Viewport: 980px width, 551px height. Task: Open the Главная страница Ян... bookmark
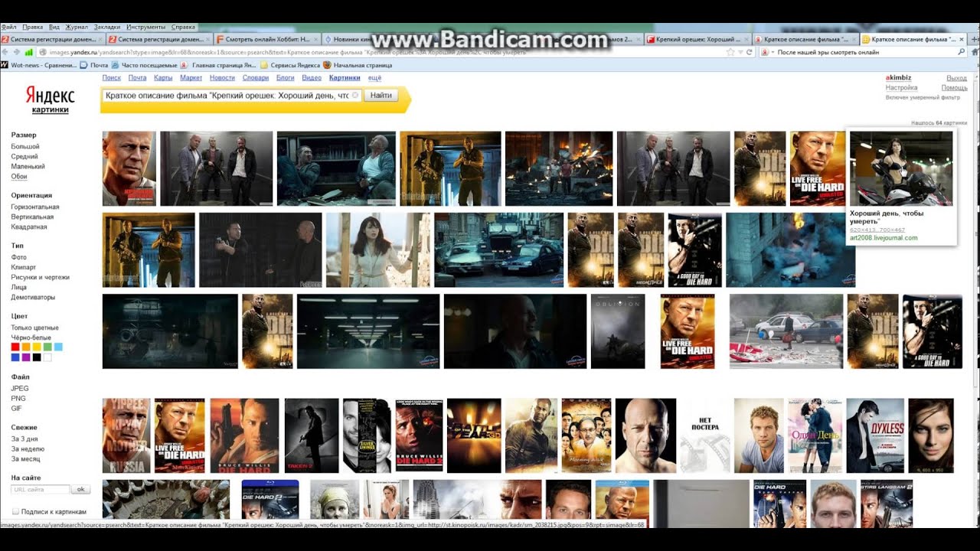point(219,65)
